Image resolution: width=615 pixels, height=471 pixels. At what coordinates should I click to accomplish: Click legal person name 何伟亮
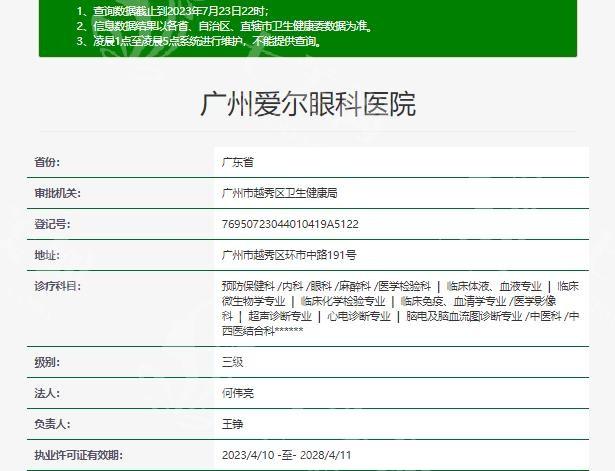[x=238, y=393]
